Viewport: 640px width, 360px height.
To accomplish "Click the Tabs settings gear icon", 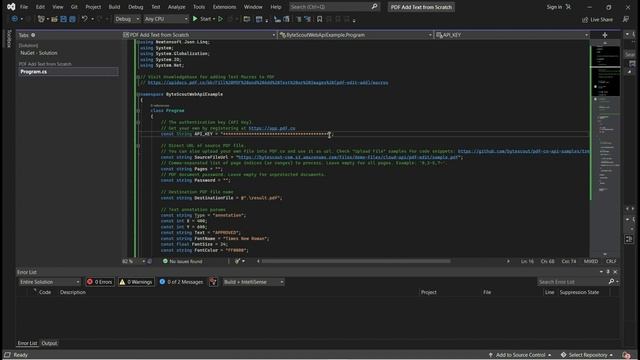I will (33, 35).
